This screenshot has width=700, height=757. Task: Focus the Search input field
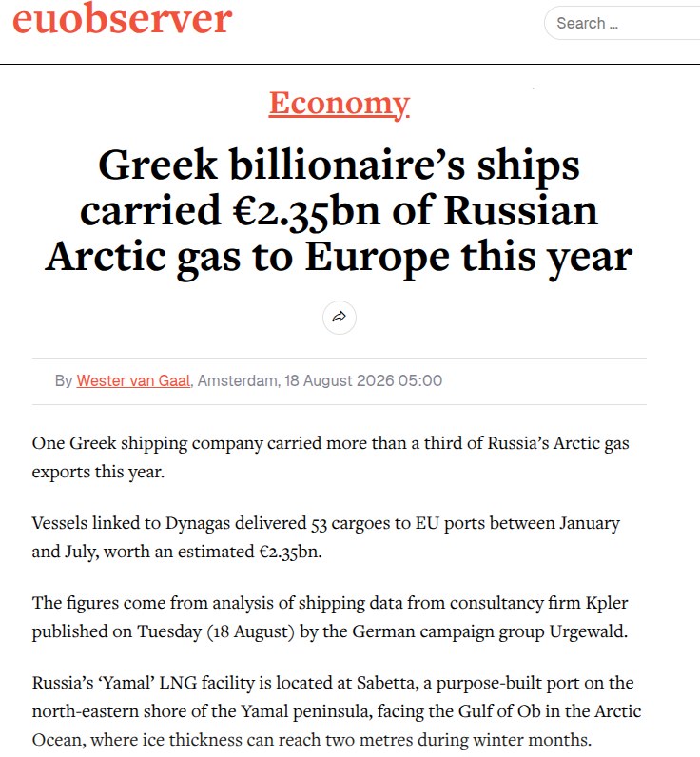point(623,23)
